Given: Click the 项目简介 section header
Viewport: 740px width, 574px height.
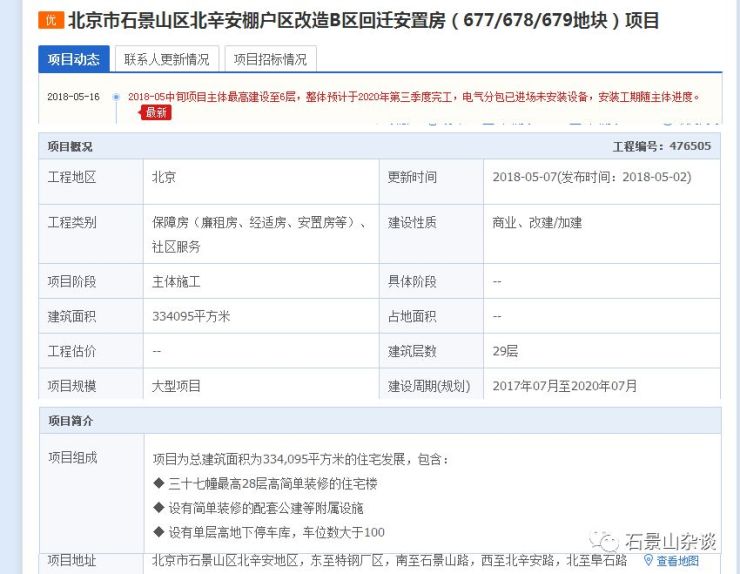Looking at the screenshot, I should [70, 421].
